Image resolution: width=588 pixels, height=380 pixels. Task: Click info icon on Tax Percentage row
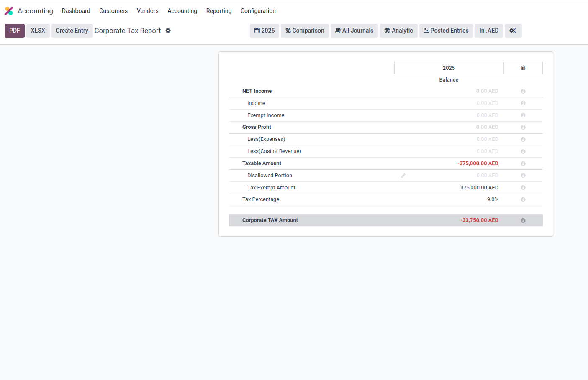(x=523, y=199)
